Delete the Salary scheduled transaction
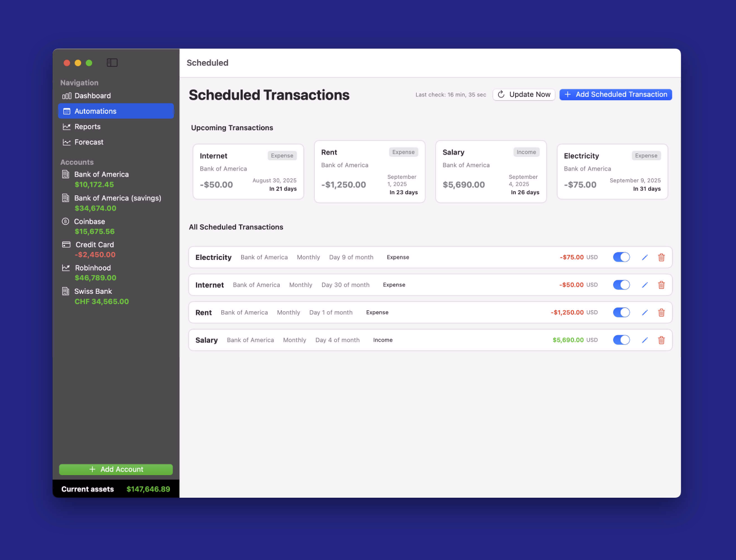 661,340
